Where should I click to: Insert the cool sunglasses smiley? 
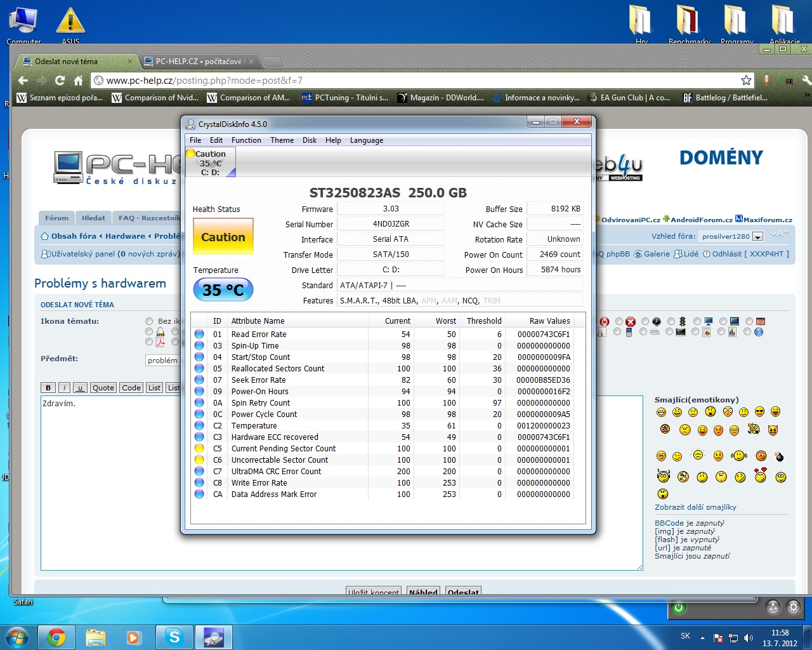click(x=759, y=412)
